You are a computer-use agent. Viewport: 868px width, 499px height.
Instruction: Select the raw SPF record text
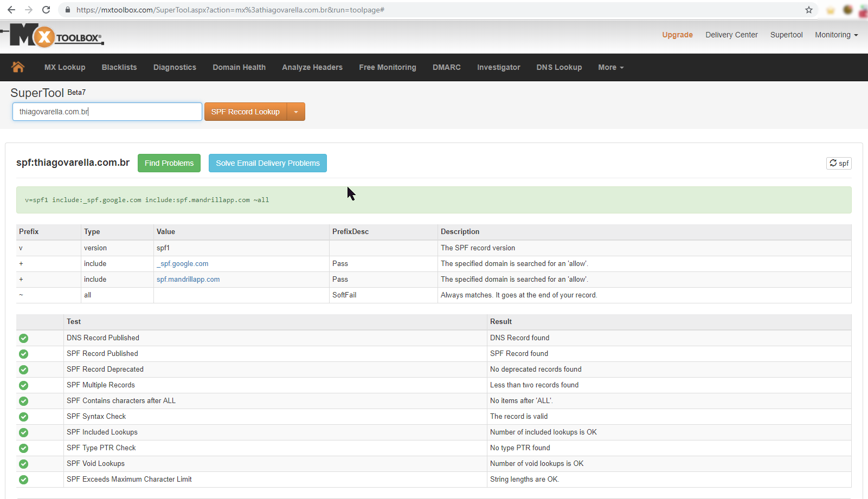click(x=147, y=200)
